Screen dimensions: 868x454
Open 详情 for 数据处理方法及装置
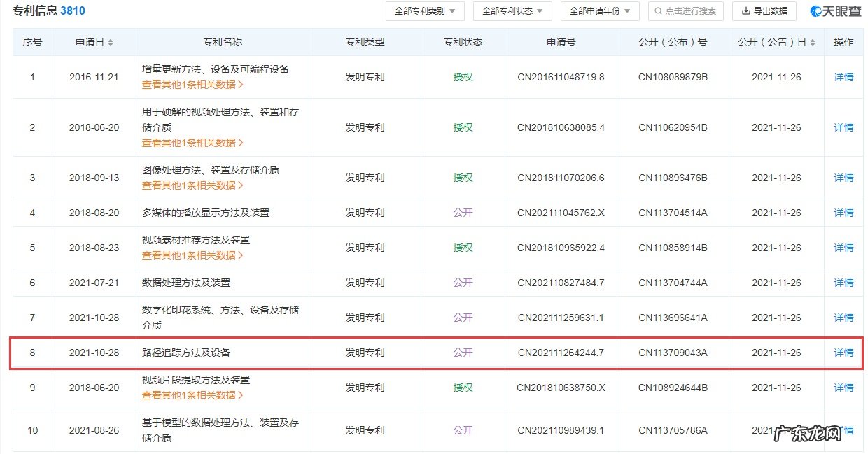tap(843, 283)
